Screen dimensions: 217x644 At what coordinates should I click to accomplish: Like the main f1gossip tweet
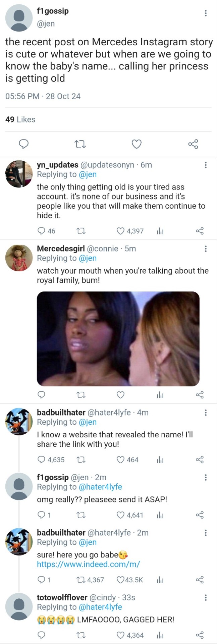click(x=136, y=144)
